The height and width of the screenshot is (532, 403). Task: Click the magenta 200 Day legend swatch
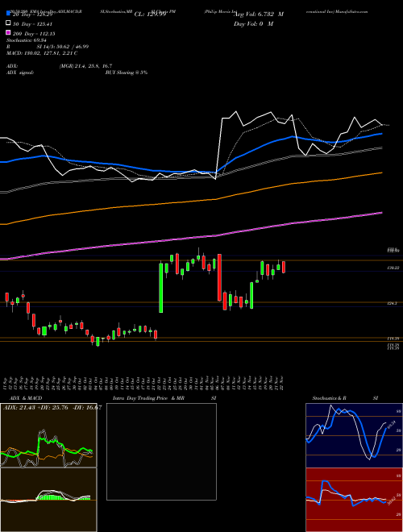(8, 32)
